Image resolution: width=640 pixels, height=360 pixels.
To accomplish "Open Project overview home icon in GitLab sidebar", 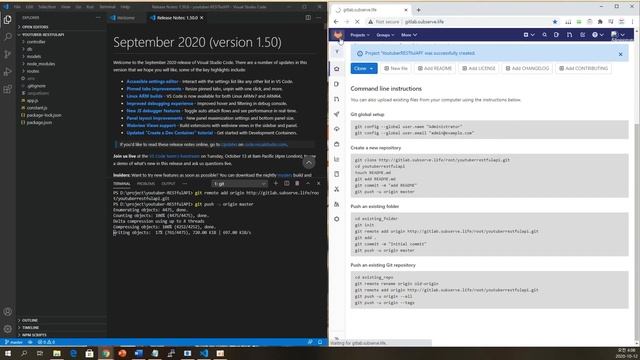I will coord(337,69).
